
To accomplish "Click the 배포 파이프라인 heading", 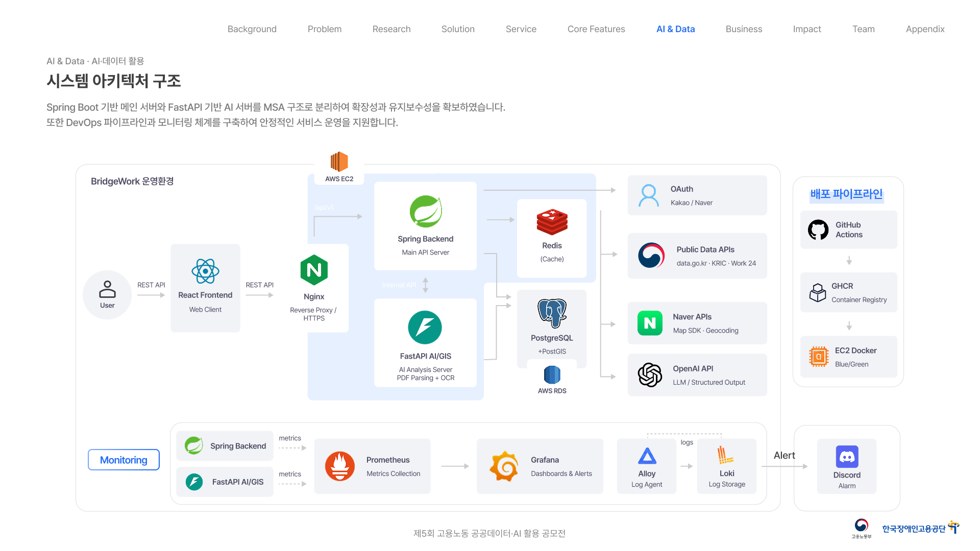I will pos(846,194).
